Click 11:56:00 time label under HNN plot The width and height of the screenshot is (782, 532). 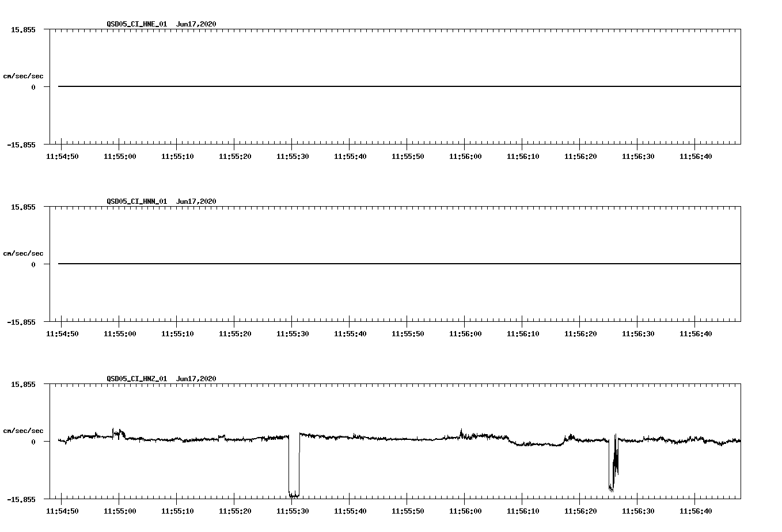(x=465, y=334)
